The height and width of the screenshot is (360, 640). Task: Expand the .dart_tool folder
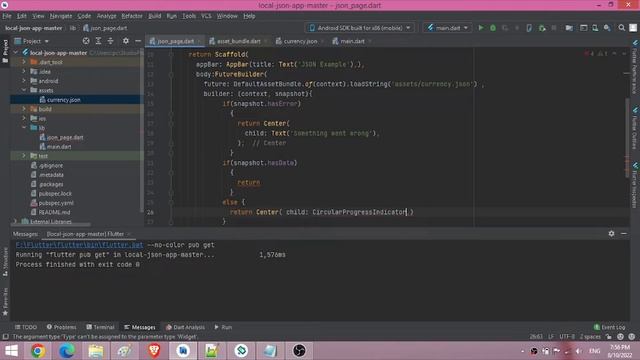(x=24, y=62)
